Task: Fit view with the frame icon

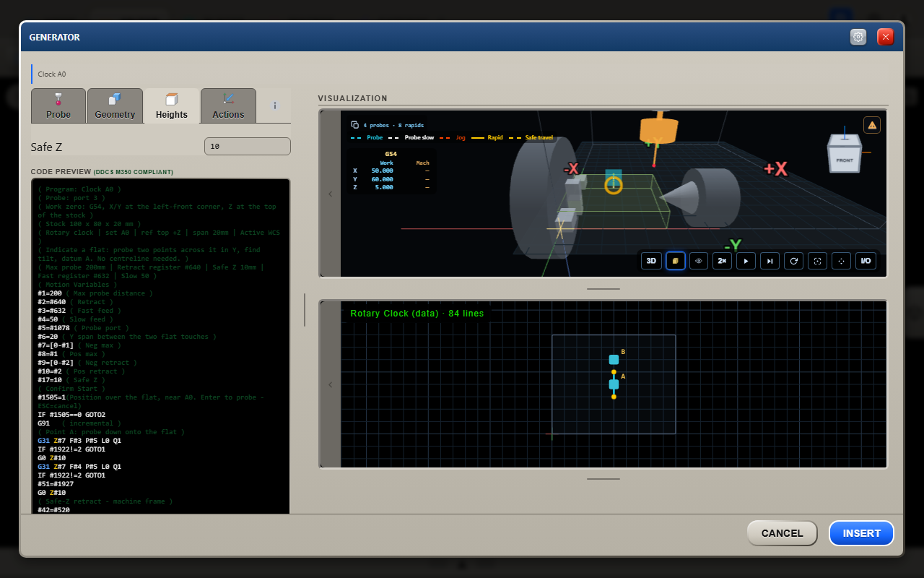Action: 817,261
